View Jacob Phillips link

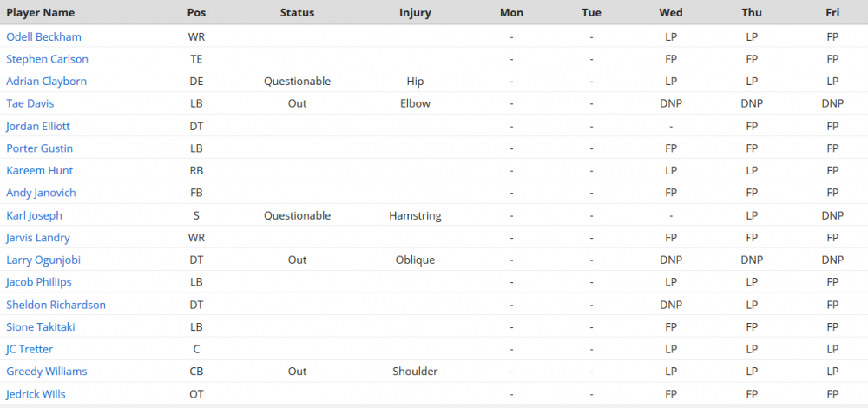(x=39, y=282)
